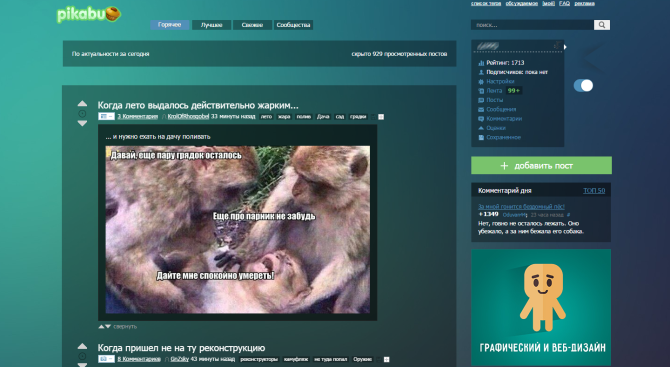
Task: Open 'За мной гонится бездомный пёс!' link
Action: pos(521,206)
